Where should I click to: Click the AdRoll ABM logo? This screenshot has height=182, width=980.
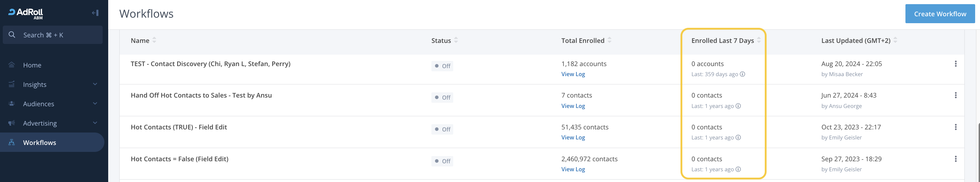(26, 13)
